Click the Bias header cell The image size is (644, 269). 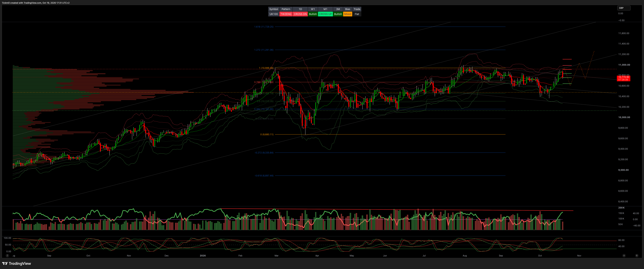[347, 9]
